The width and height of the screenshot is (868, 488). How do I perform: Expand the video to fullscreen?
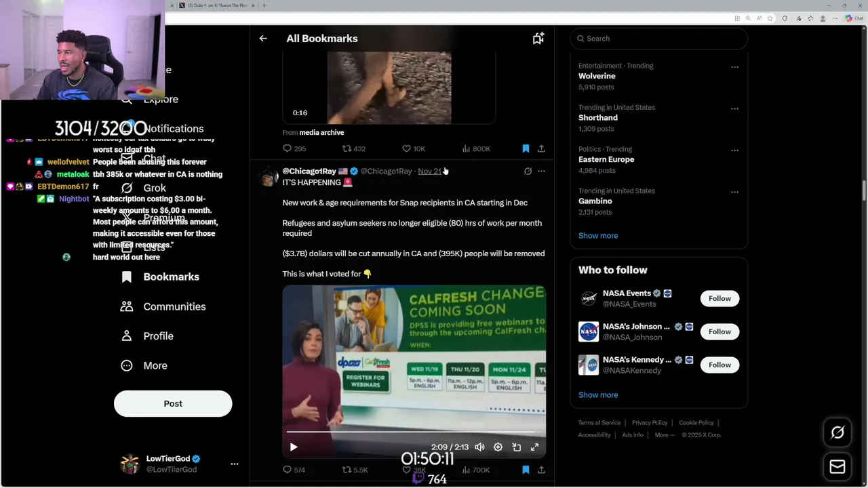pyautogui.click(x=534, y=447)
